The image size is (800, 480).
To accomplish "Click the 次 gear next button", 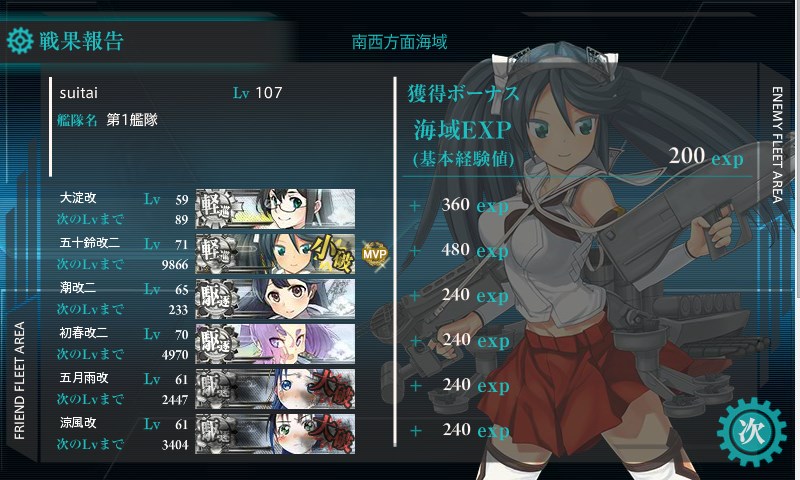I will point(752,433).
